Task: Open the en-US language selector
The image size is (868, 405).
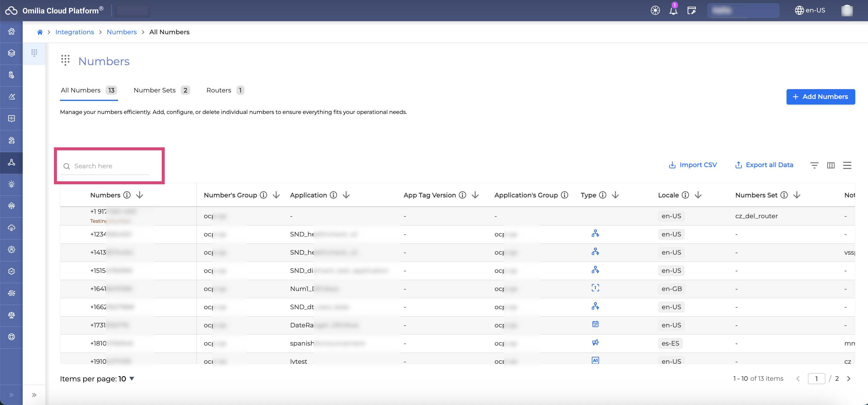Action: pos(810,10)
